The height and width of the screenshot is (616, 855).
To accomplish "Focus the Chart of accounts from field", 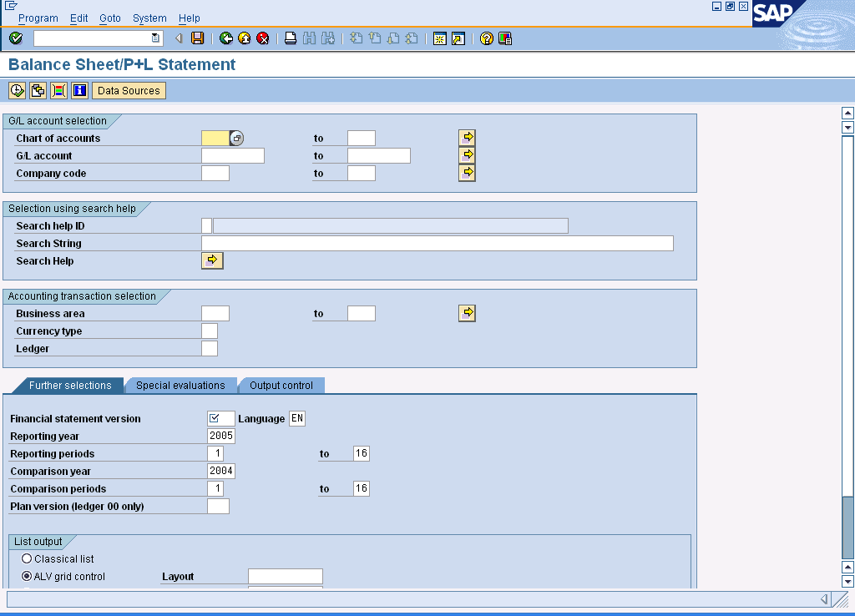I will (x=215, y=139).
